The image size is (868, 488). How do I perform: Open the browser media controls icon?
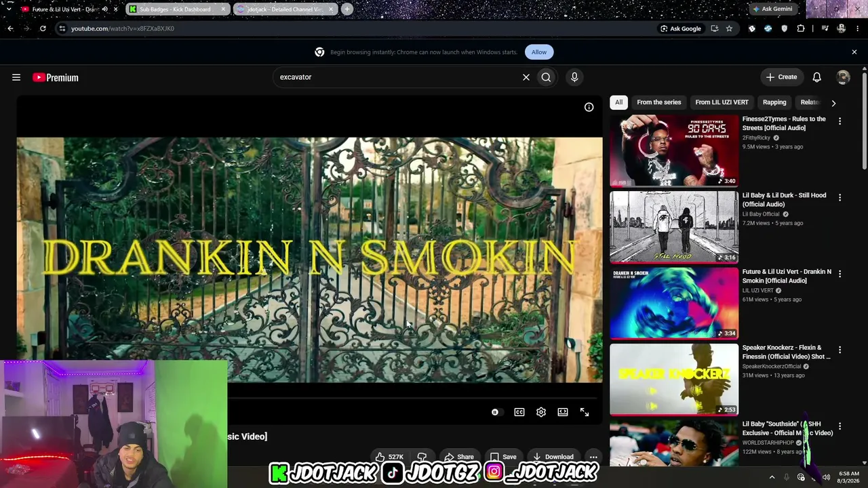(x=825, y=28)
